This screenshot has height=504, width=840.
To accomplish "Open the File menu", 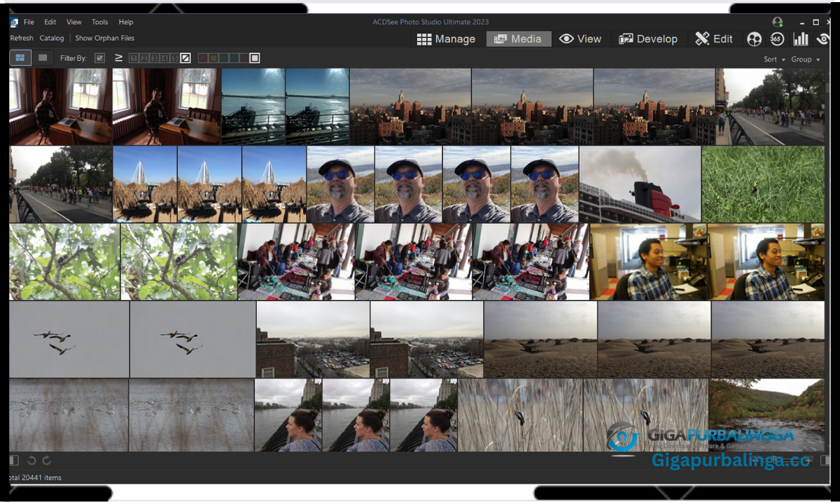I will click(x=29, y=22).
